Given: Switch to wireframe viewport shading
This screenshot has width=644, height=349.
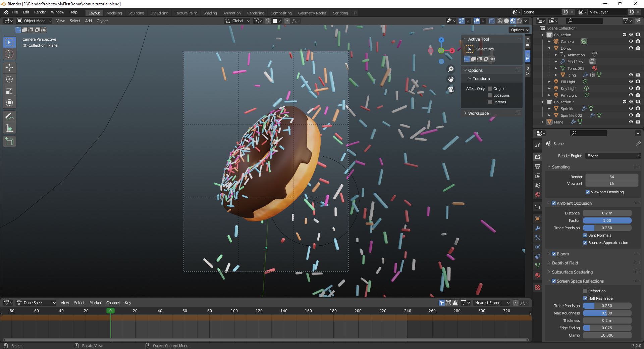Looking at the screenshot, I should click(x=500, y=21).
